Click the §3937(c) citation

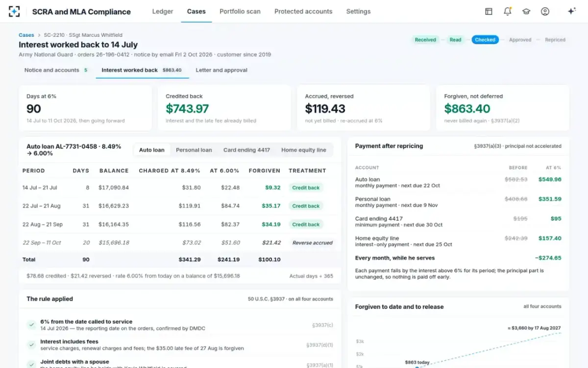coord(322,325)
